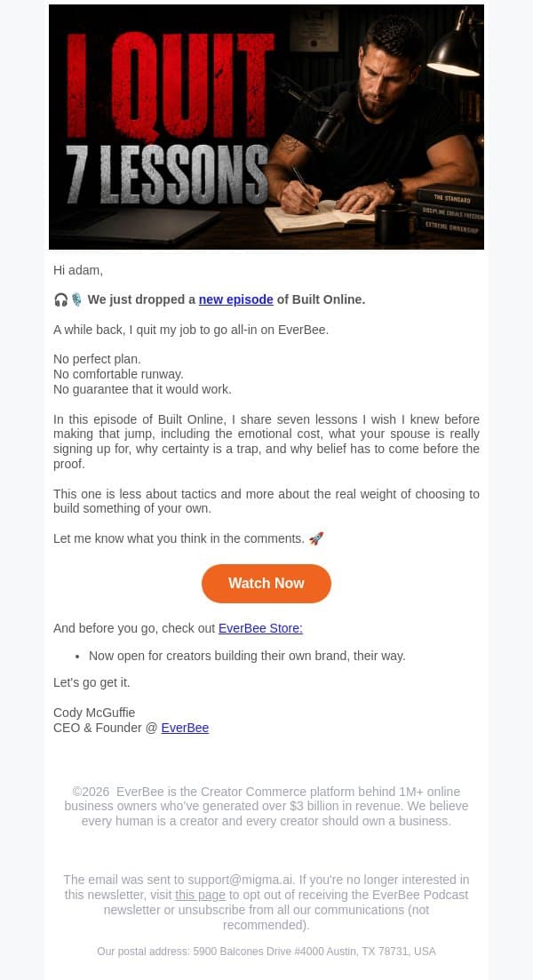Click the stack of books in banner
Image resolution: width=533 pixels, height=980 pixels.
tap(448, 212)
